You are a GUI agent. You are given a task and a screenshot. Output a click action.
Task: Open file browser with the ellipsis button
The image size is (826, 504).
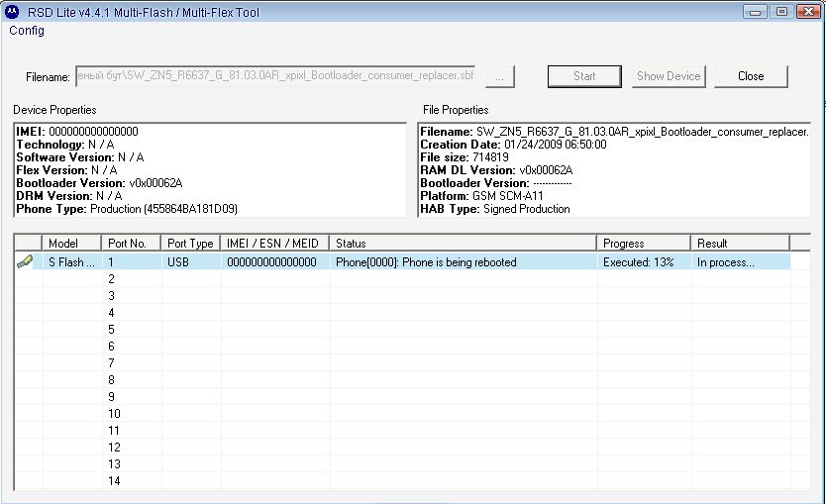(x=499, y=77)
